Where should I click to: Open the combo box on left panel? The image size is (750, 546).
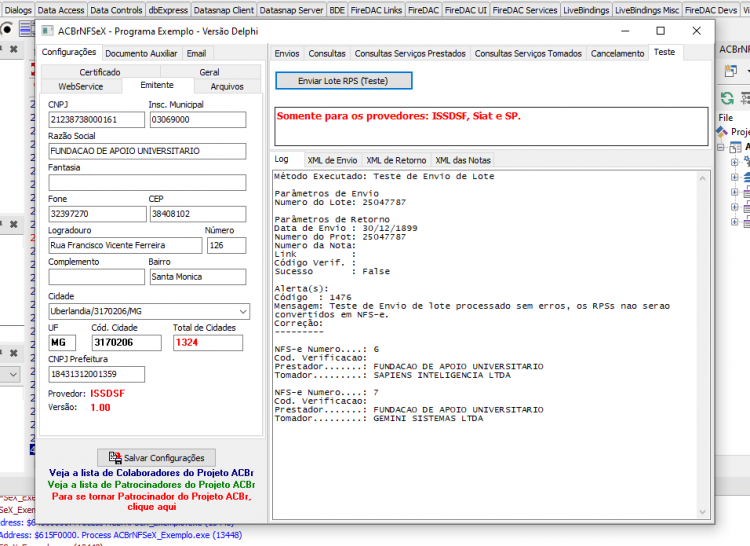click(13, 374)
